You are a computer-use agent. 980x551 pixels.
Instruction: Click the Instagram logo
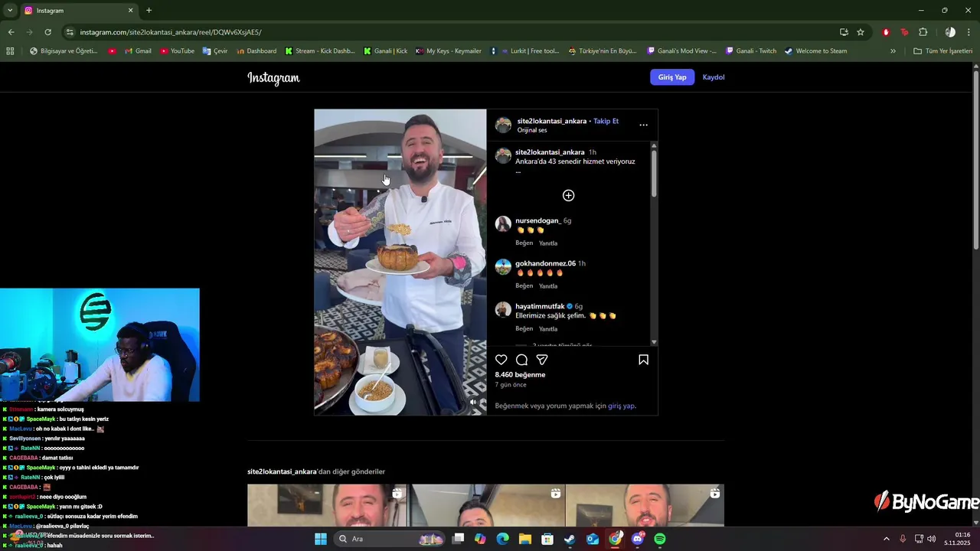point(273,77)
